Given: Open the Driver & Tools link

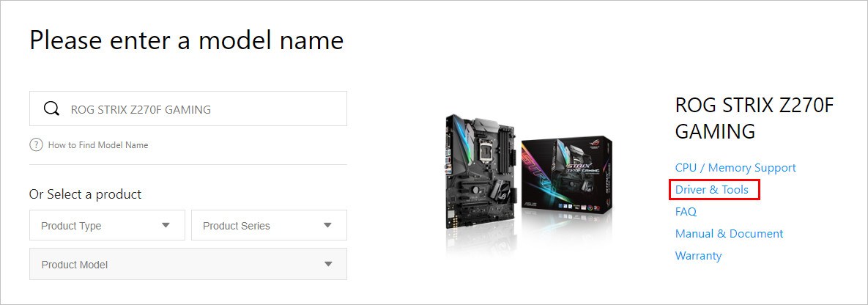Looking at the screenshot, I should (x=711, y=190).
